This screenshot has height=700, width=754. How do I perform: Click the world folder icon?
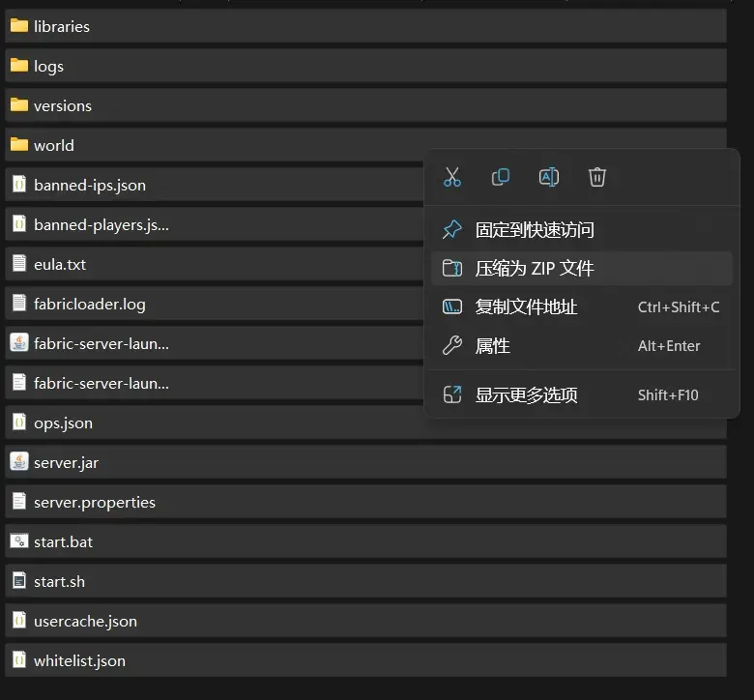coord(18,145)
